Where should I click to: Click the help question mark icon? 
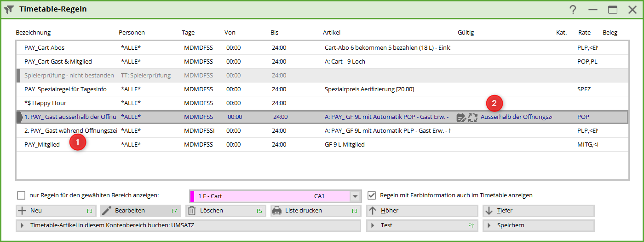573,10
